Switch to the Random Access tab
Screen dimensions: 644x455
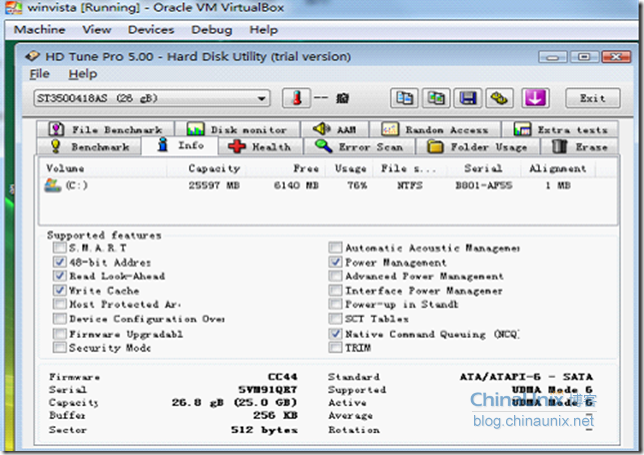point(435,130)
